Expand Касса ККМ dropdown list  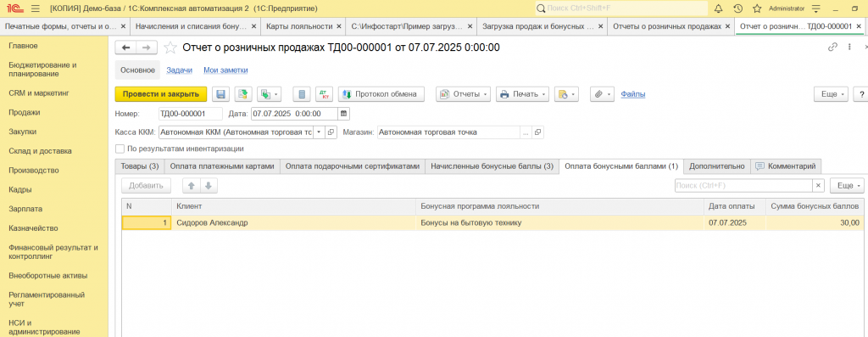[319, 132]
